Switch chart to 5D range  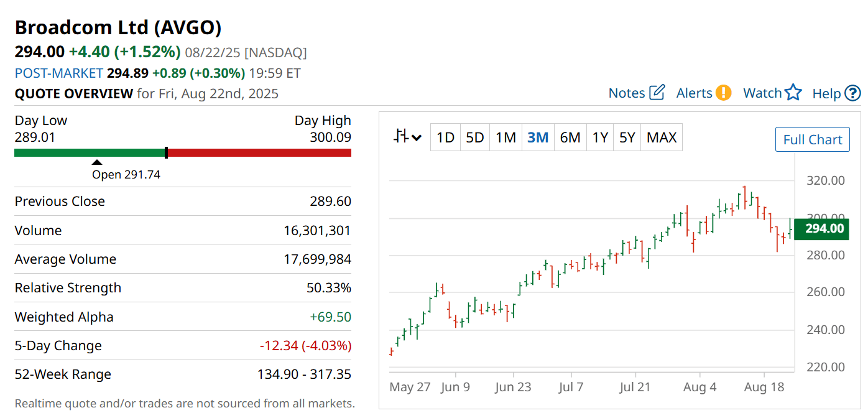[x=475, y=137]
